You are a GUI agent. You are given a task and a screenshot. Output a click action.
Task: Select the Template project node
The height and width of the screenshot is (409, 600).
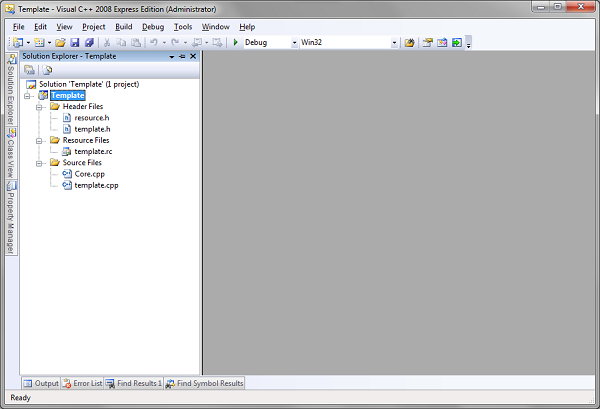click(68, 95)
